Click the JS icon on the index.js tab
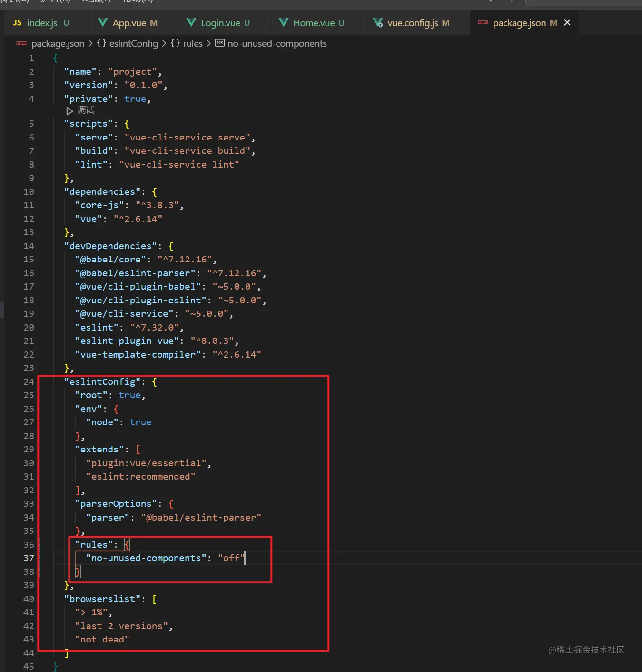 17,22
